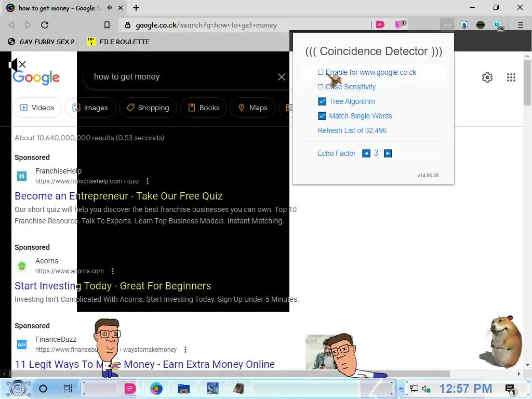Reload the page with the refresh icon

point(45,25)
